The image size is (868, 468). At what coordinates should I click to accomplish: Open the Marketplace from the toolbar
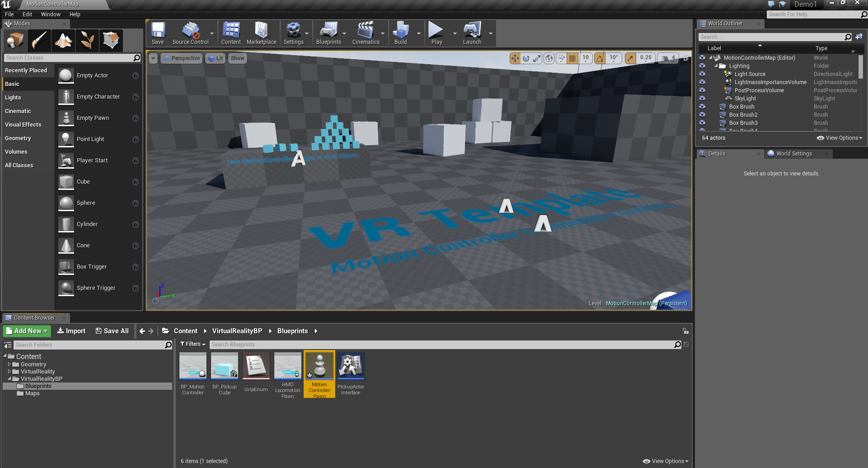pos(262,32)
